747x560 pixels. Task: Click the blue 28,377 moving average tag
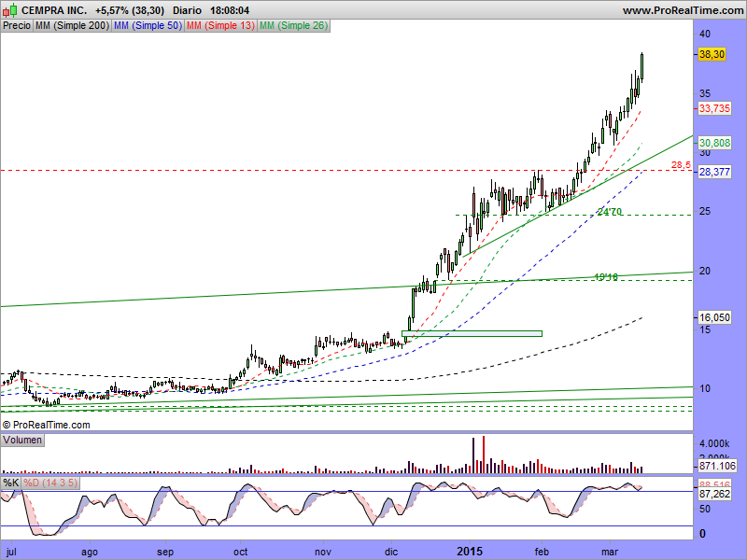tap(714, 172)
